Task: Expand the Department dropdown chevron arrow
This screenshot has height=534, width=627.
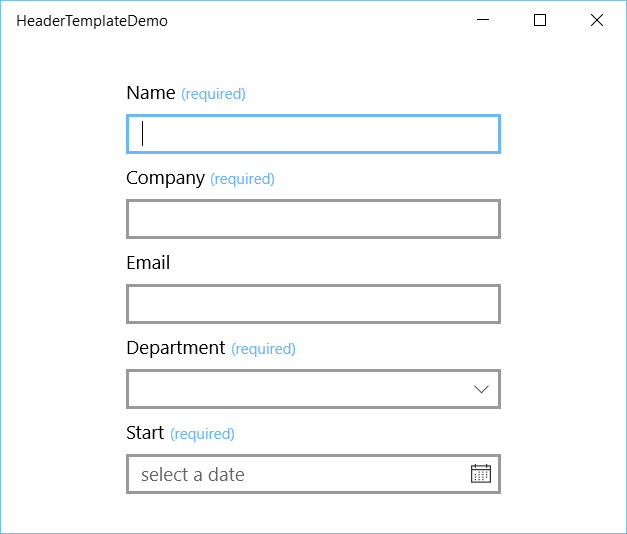Action: pos(481,389)
